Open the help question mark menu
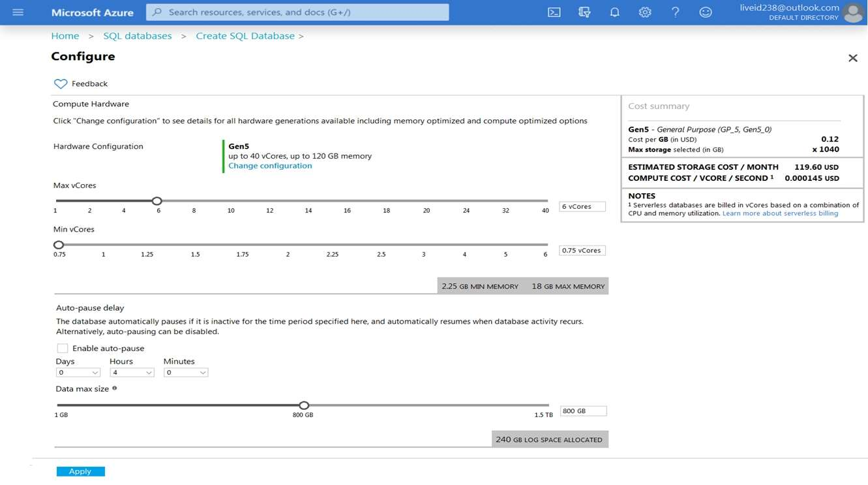 click(675, 12)
